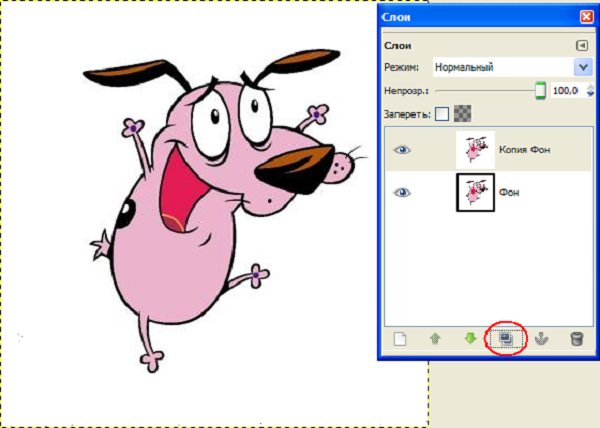Hide the Фон layer eye
Screen dimensions: 600x428
402,192
